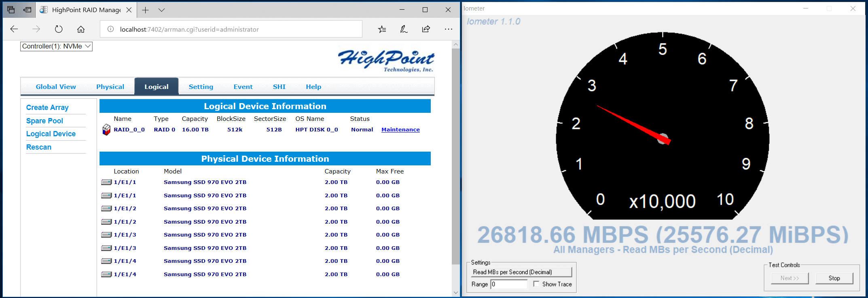Select the Logical tab

pyautogui.click(x=157, y=87)
